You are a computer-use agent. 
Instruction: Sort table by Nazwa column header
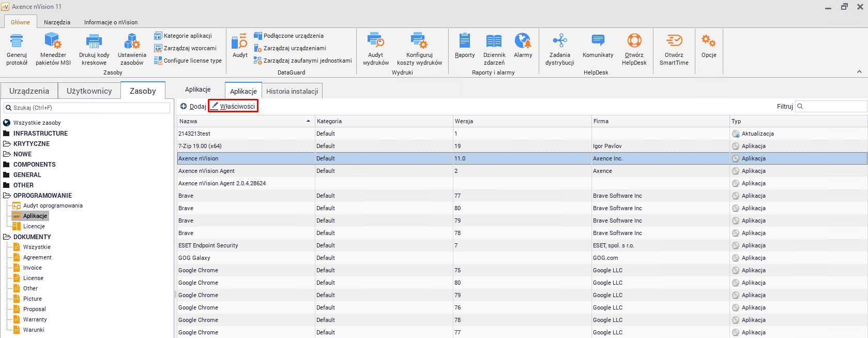(243, 121)
